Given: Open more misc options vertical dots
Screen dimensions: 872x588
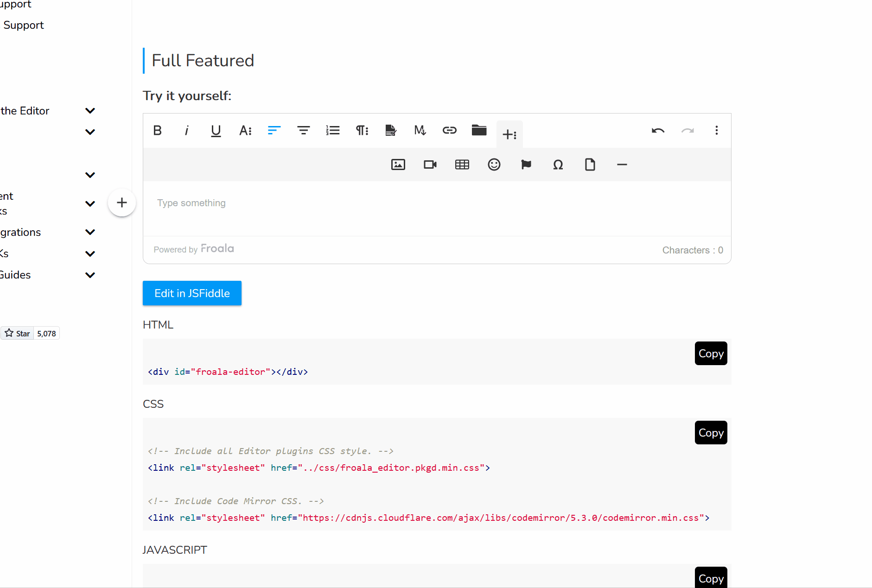Looking at the screenshot, I should 717,131.
